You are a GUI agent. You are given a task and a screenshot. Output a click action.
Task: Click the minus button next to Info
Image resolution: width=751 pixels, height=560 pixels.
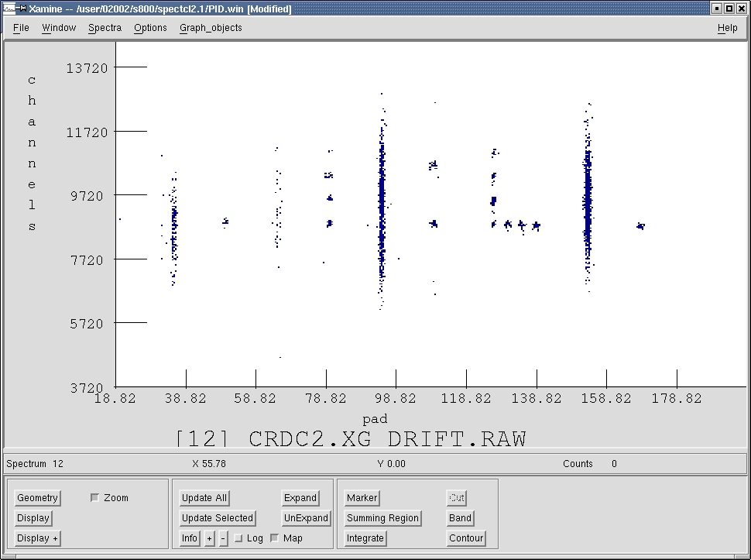pyautogui.click(x=223, y=538)
